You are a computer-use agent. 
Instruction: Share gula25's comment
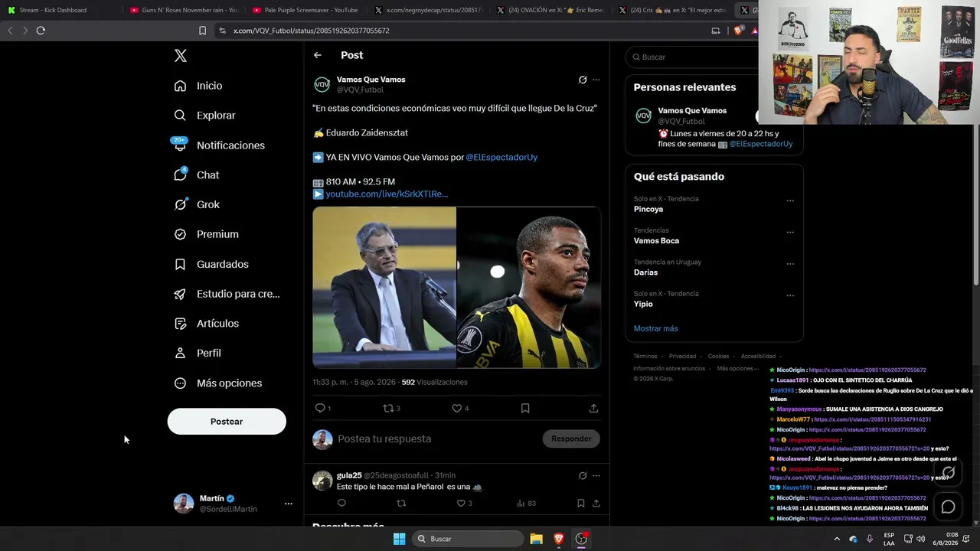596,504
